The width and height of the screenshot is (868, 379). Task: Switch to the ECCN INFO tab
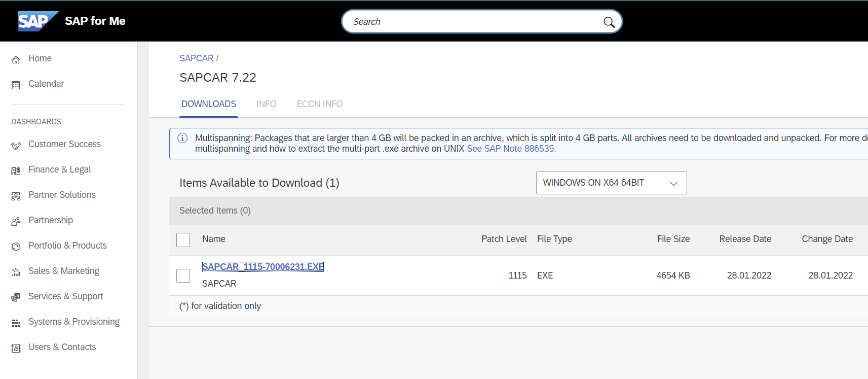[320, 104]
